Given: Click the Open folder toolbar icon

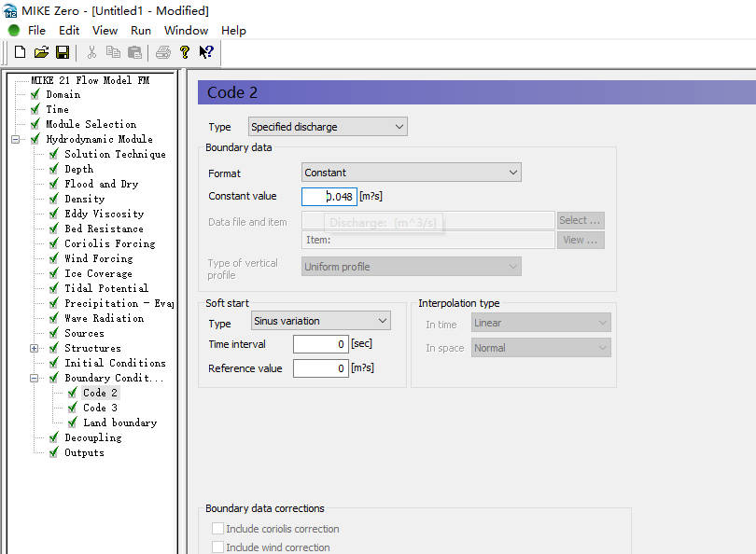Looking at the screenshot, I should pos(41,52).
